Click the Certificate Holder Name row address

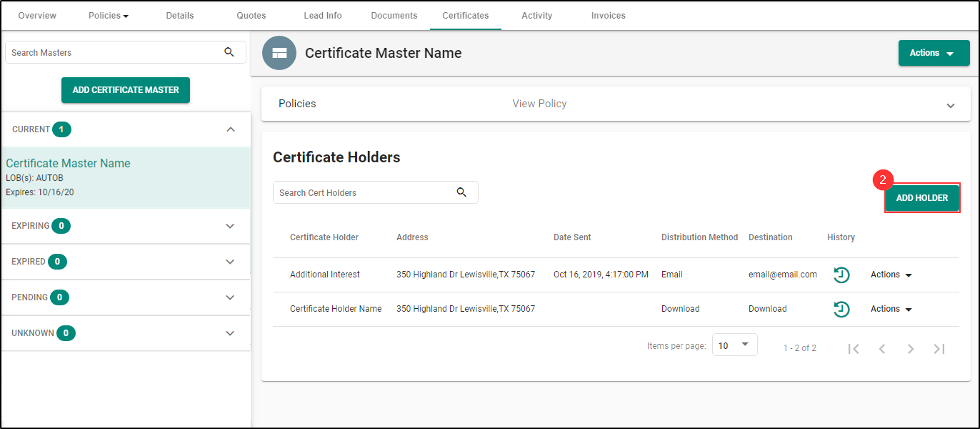[466, 309]
